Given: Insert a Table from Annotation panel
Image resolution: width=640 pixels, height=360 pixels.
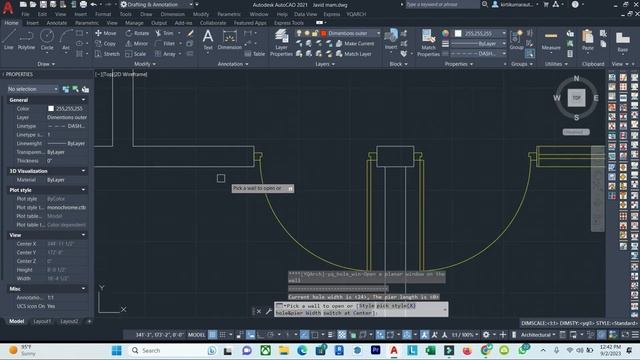Looking at the screenshot, I should pos(255,54).
